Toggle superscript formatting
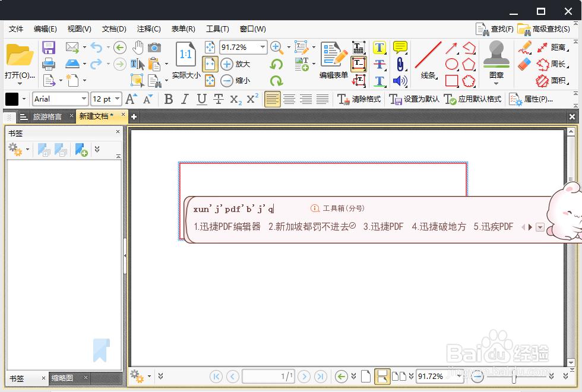 pyautogui.click(x=252, y=99)
